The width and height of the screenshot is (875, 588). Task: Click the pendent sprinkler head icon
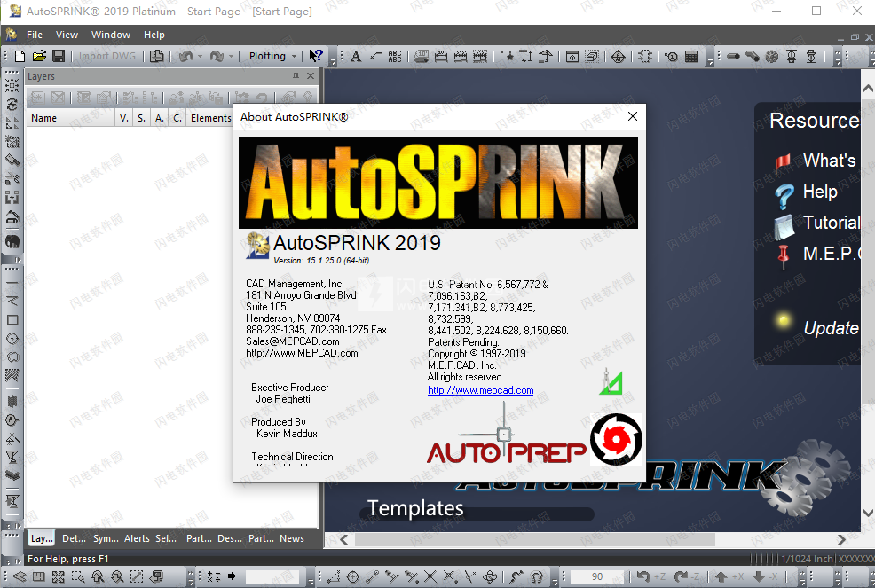[x=811, y=57]
